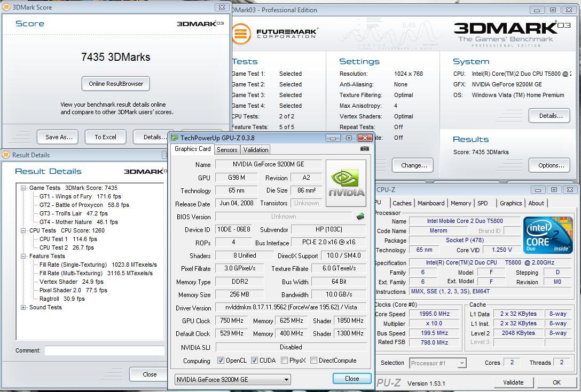Click the Result Details window title icon
The image size is (581, 392).
(x=6, y=155)
